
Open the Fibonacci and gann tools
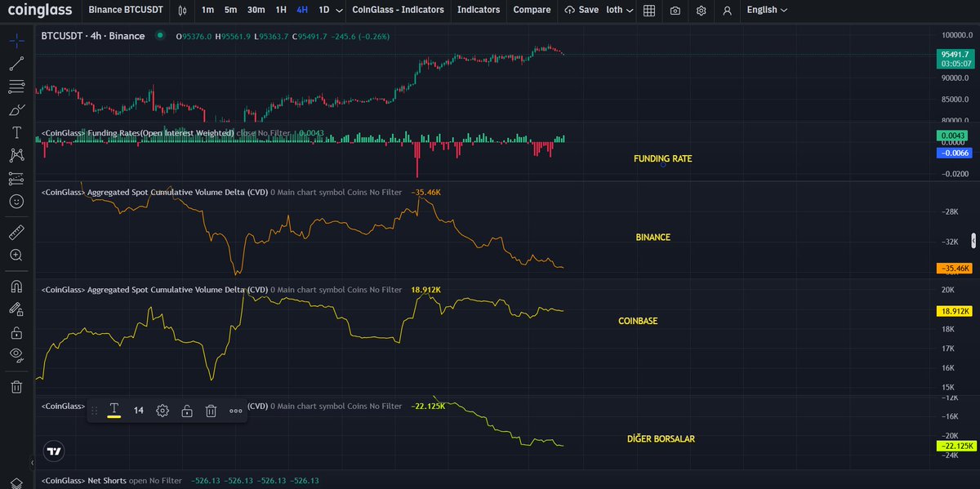(x=16, y=86)
